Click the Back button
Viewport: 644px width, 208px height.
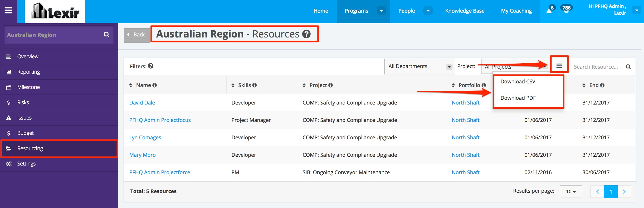(137, 35)
